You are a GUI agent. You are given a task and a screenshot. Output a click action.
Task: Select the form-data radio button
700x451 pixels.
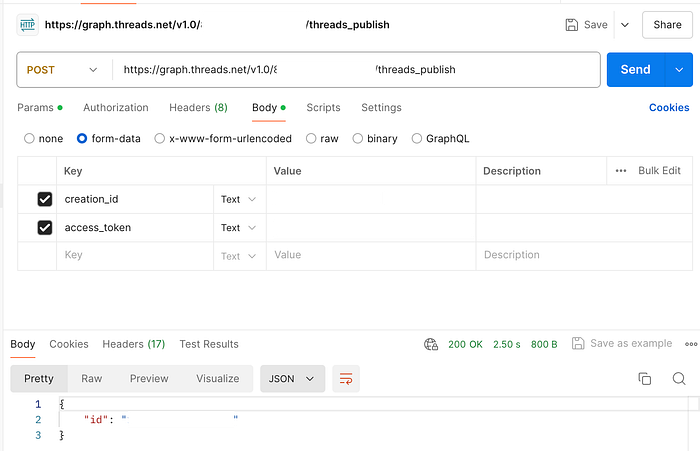click(82, 138)
